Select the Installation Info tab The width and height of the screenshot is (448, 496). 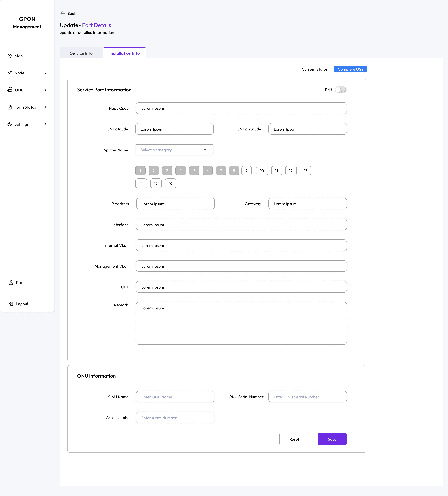124,53
